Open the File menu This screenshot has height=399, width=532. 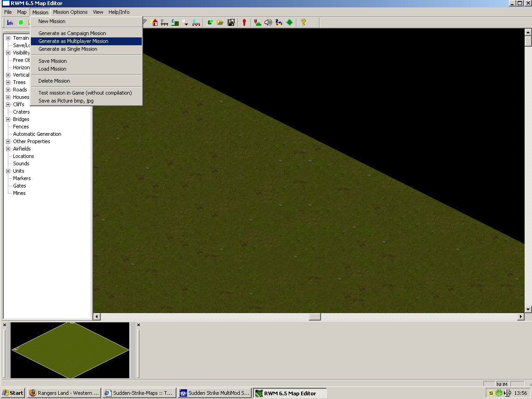(x=8, y=12)
